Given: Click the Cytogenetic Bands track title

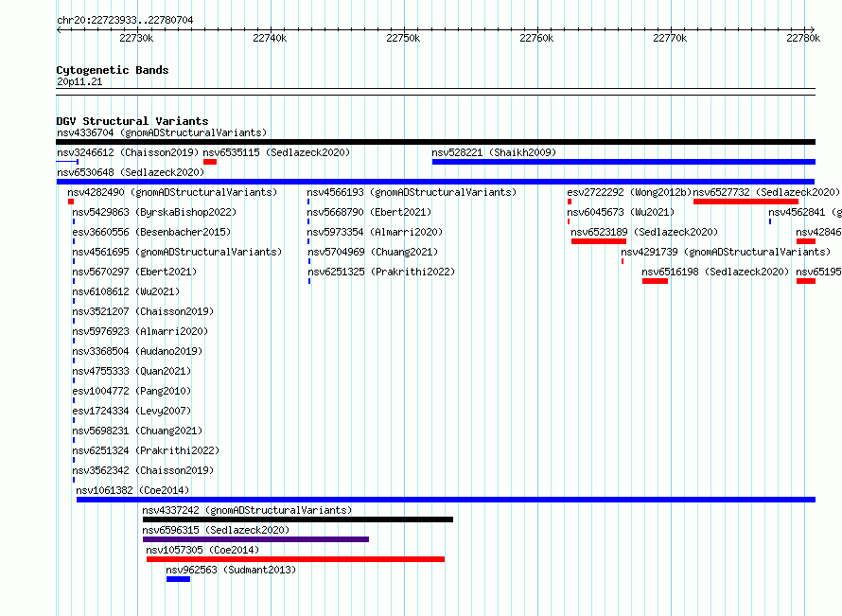Looking at the screenshot, I should (x=113, y=70).
